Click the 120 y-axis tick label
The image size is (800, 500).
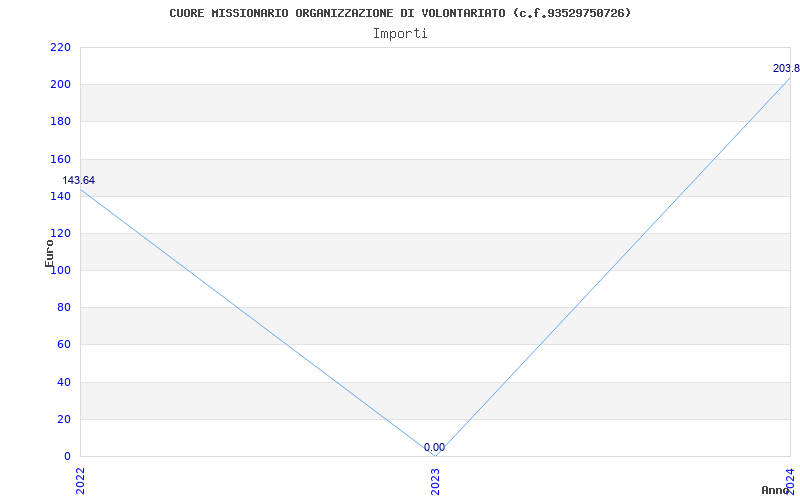(x=60, y=234)
